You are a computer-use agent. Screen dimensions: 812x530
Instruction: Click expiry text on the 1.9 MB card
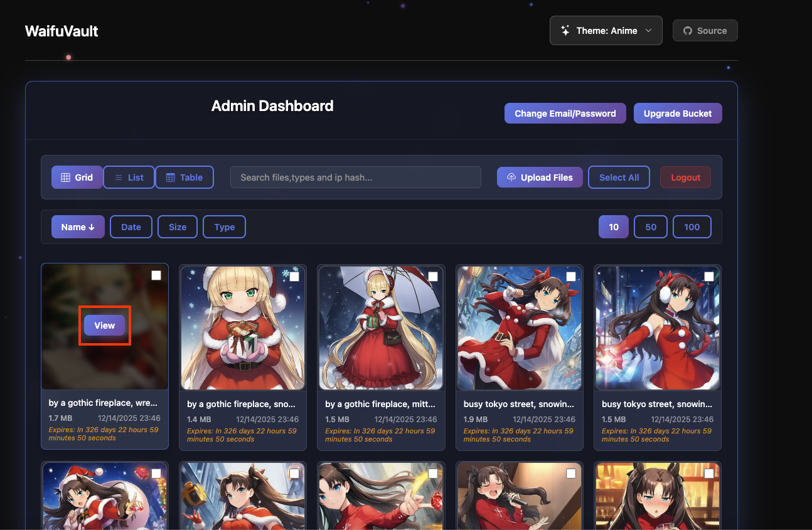[x=518, y=435]
